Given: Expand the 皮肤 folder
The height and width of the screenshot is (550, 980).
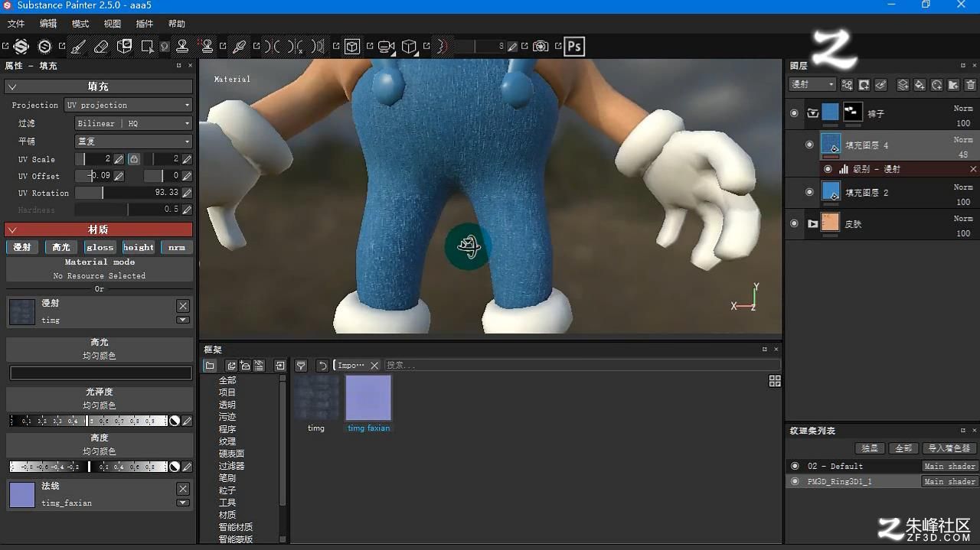Looking at the screenshot, I should [813, 223].
